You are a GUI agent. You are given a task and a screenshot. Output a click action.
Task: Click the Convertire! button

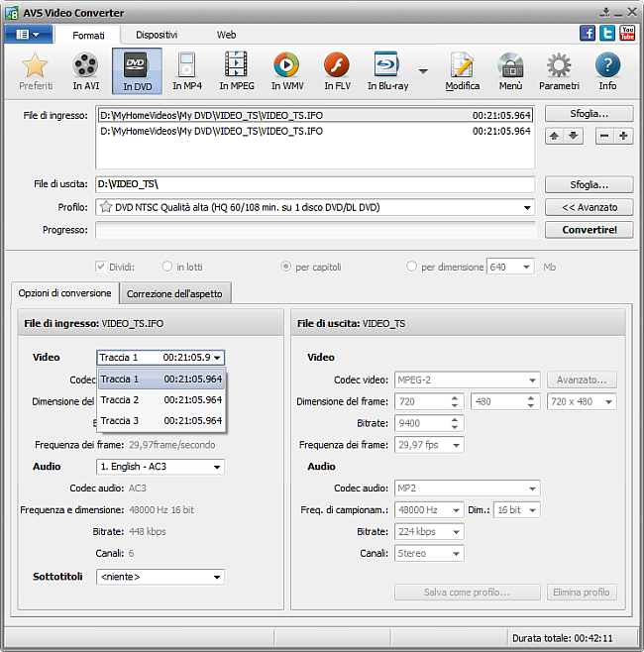tap(590, 230)
